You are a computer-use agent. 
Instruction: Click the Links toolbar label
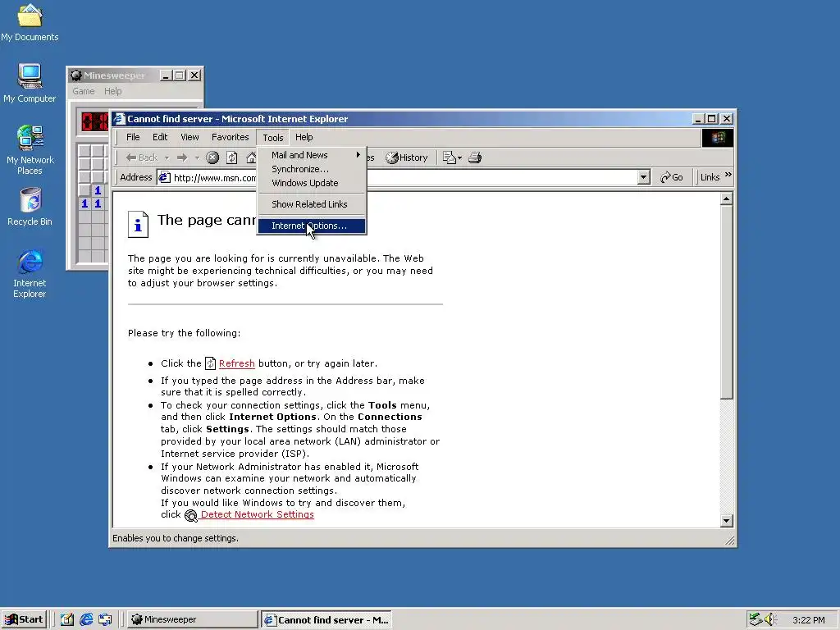coord(710,177)
